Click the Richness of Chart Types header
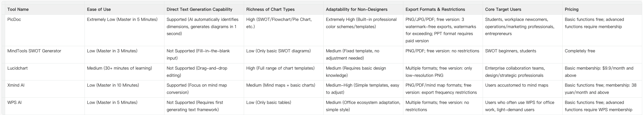Viewport: 644px width, 115px height. (270, 10)
